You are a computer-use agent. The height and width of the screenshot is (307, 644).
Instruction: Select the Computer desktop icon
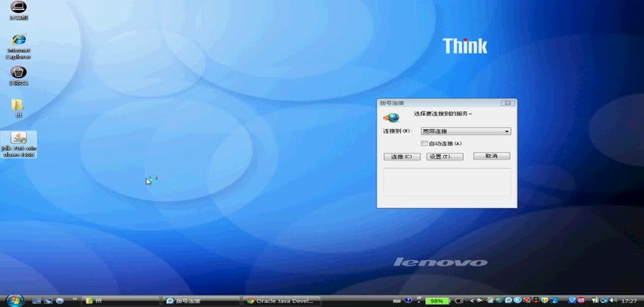click(18, 10)
